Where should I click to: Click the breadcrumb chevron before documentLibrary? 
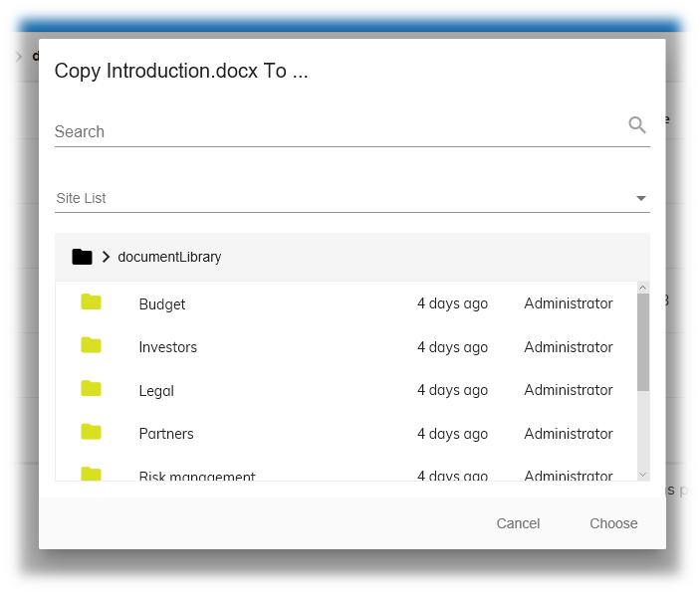tap(106, 257)
